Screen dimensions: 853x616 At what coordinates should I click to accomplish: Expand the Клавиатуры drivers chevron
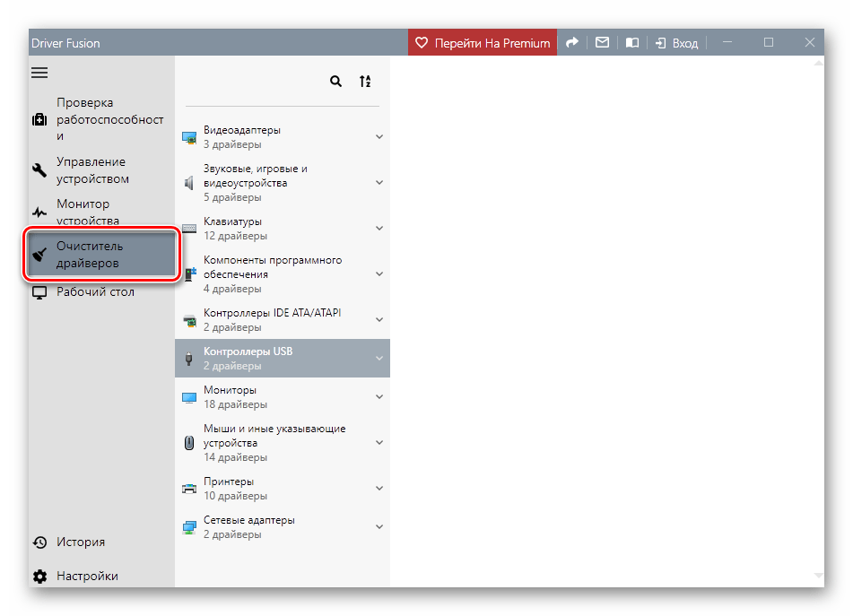tap(379, 229)
